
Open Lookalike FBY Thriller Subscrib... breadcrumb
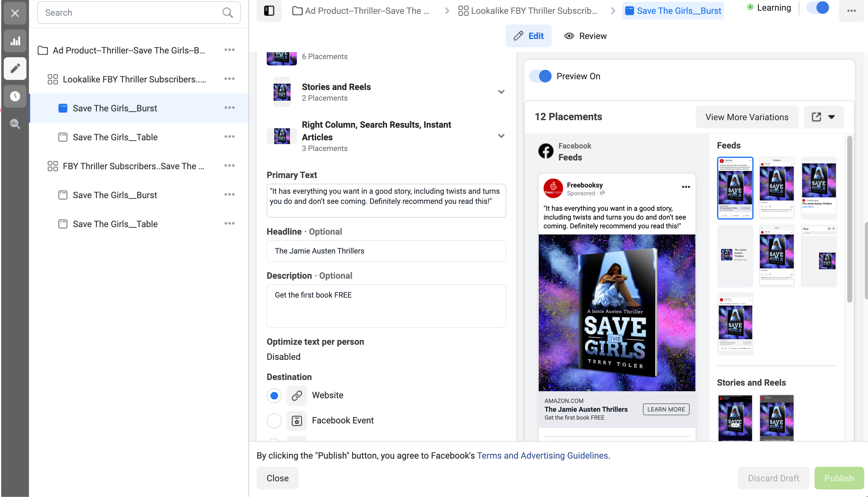click(x=528, y=11)
